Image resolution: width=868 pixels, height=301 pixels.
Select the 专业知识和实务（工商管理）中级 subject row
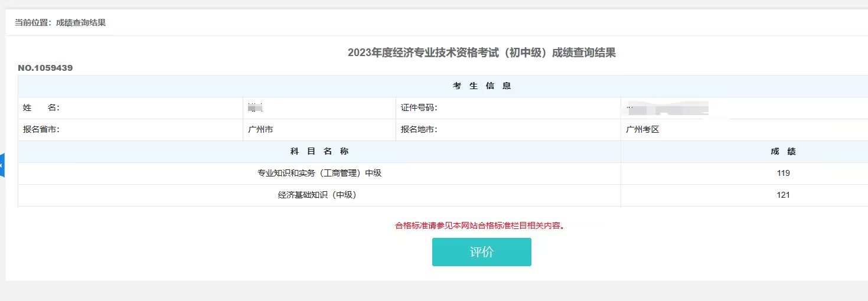pyautogui.click(x=319, y=174)
